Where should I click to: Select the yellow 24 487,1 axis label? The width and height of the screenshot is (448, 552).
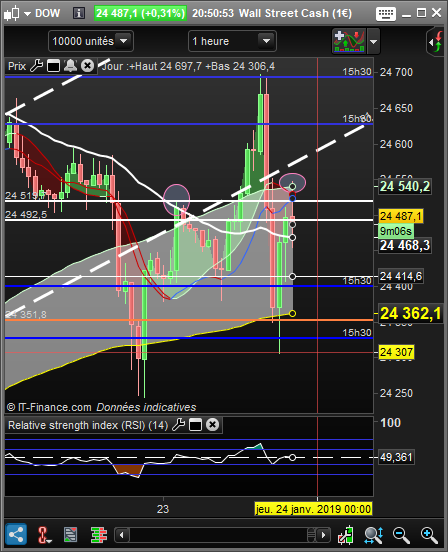(400, 216)
